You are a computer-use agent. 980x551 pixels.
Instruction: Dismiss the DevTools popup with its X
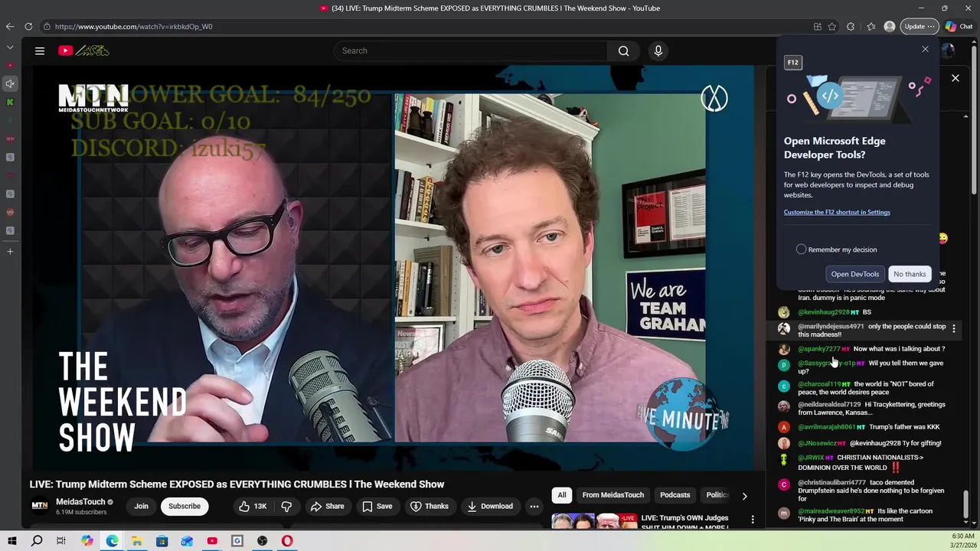(925, 49)
